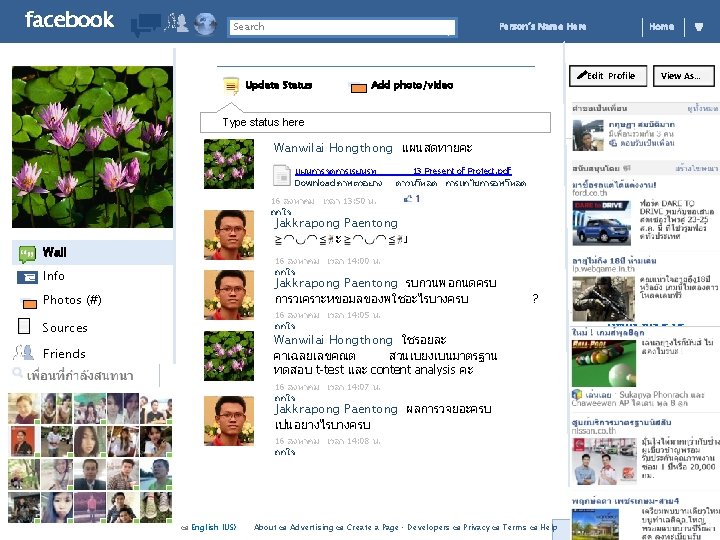Click Wanwilai Hongthong name on PDF post
This screenshot has height=540, width=720.
click(x=333, y=148)
